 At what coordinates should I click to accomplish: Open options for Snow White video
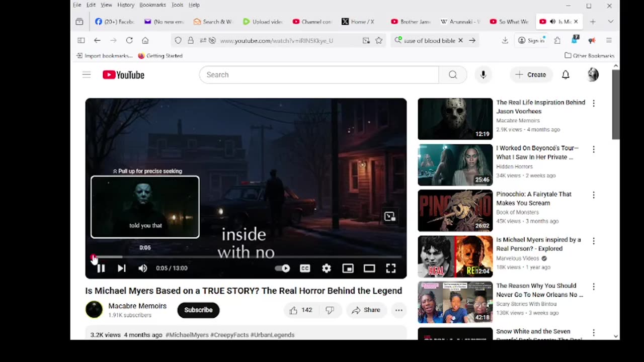(594, 332)
